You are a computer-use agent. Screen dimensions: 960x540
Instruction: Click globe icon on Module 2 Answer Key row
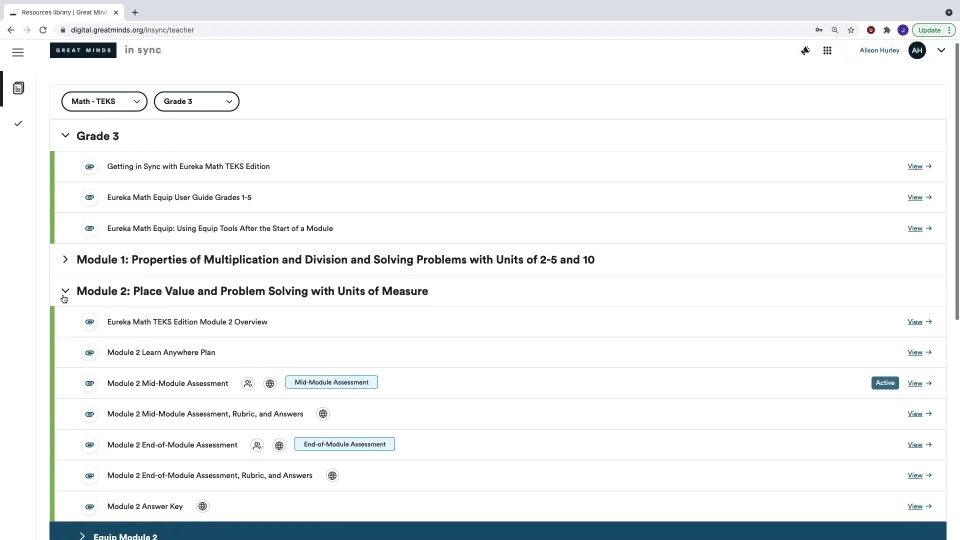pos(202,506)
